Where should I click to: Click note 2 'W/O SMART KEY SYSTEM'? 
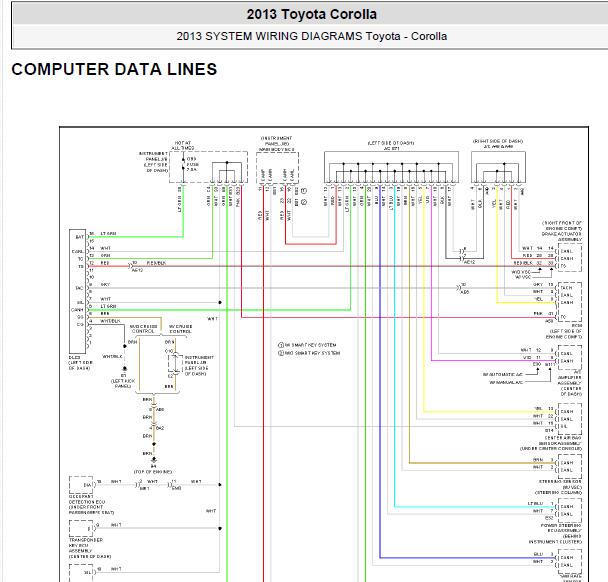pos(309,353)
